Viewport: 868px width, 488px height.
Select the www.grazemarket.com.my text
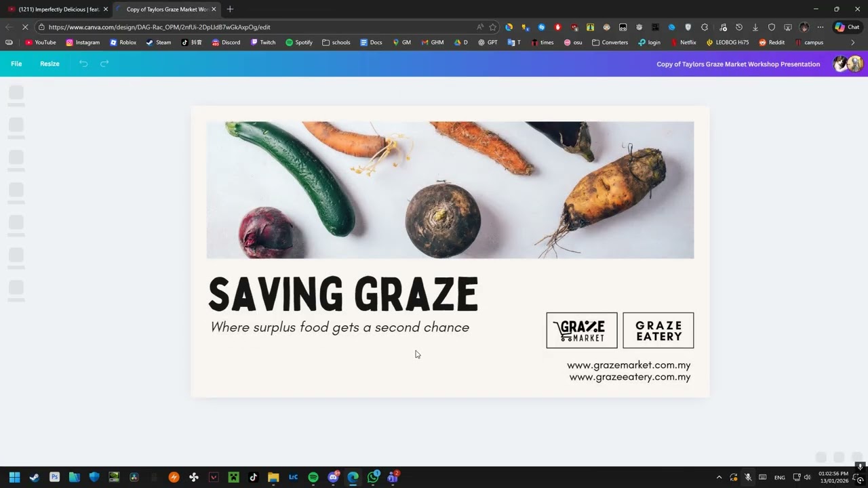point(629,365)
